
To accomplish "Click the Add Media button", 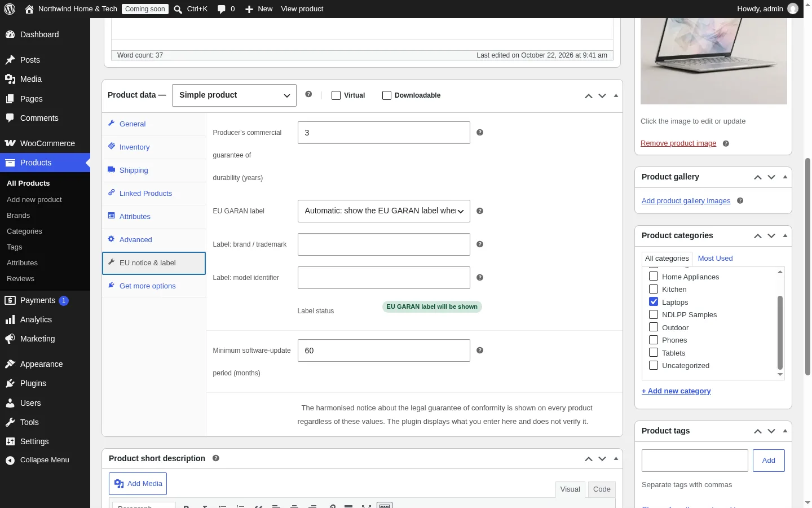I will 138,484.
